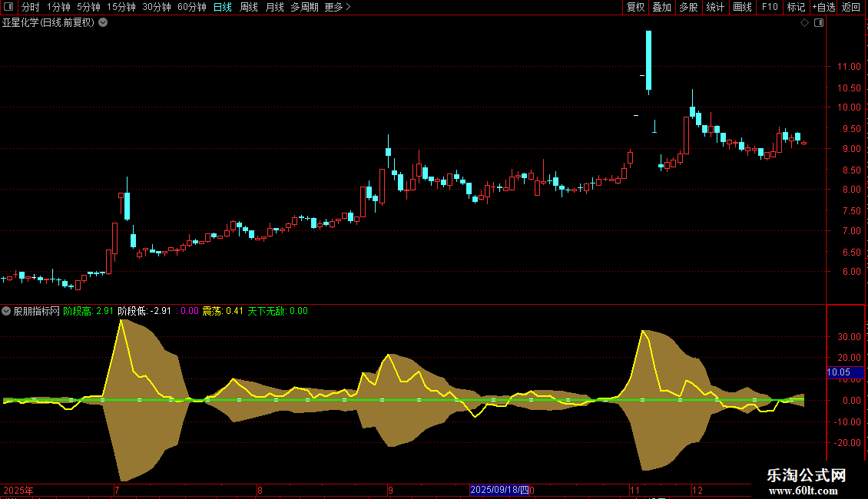868x499 pixels.
Task: Select the 1分钟 period tab
Action: pos(58,7)
